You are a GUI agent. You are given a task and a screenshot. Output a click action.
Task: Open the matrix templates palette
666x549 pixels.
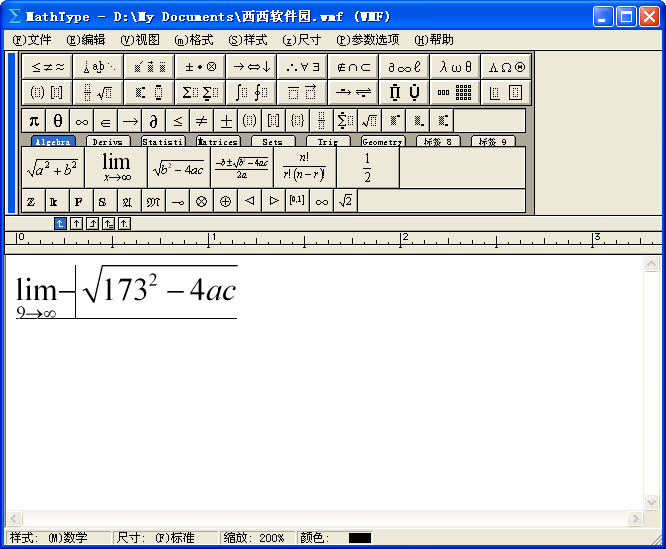point(456,93)
